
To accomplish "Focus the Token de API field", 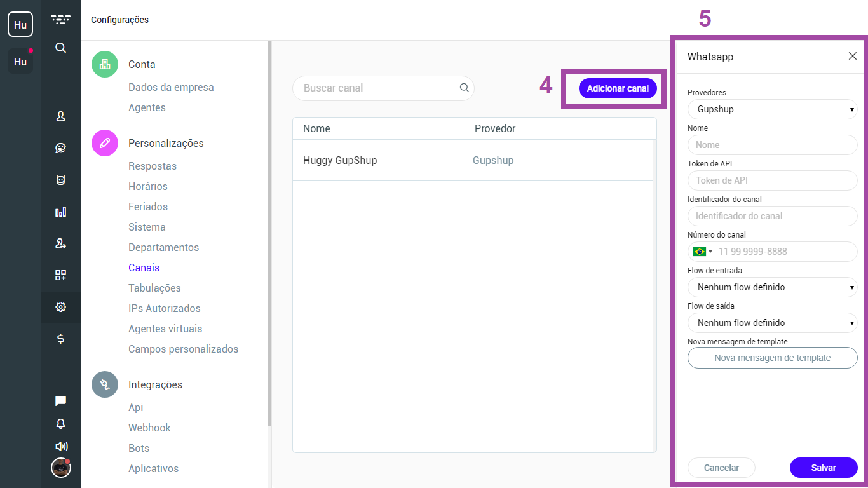I will [773, 180].
